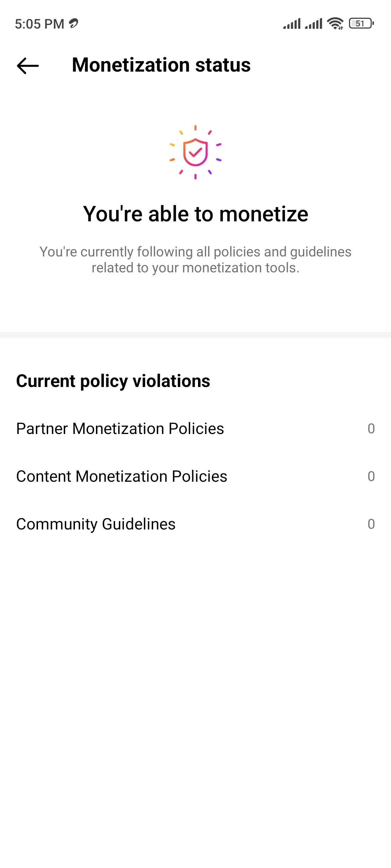
Task: Click Partner Monetization Policies violation count
Action: coord(371,429)
